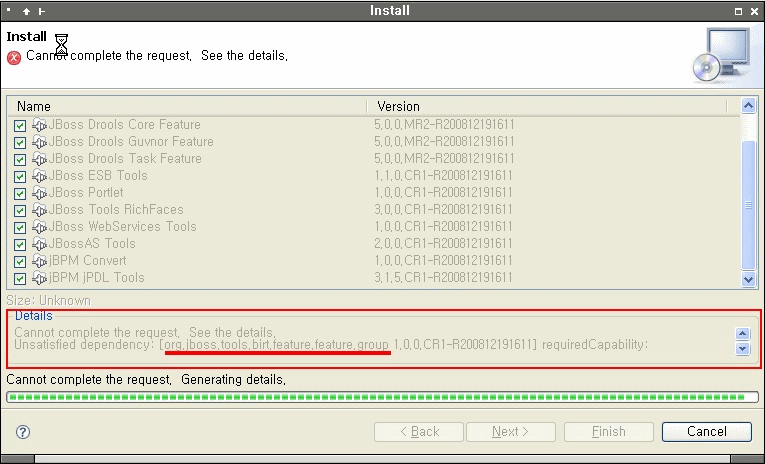This screenshot has height=464, width=765.
Task: Click the green progress bar
Action: tap(382, 397)
